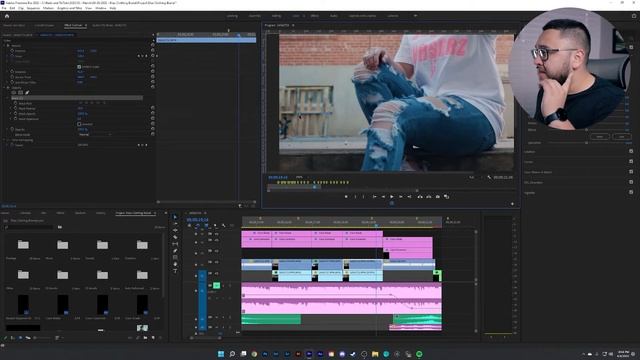Show the workspace overflow chevron menu
This screenshot has width=640, height=360.
416,16
